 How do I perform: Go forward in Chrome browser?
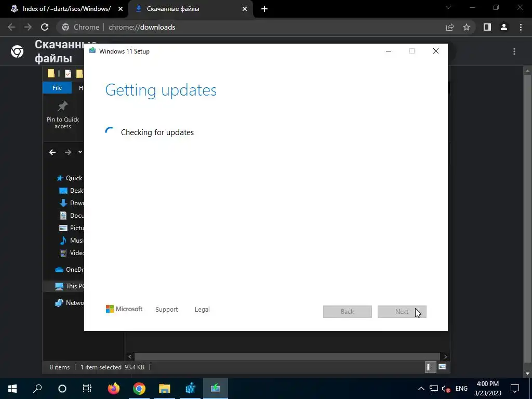(28, 27)
